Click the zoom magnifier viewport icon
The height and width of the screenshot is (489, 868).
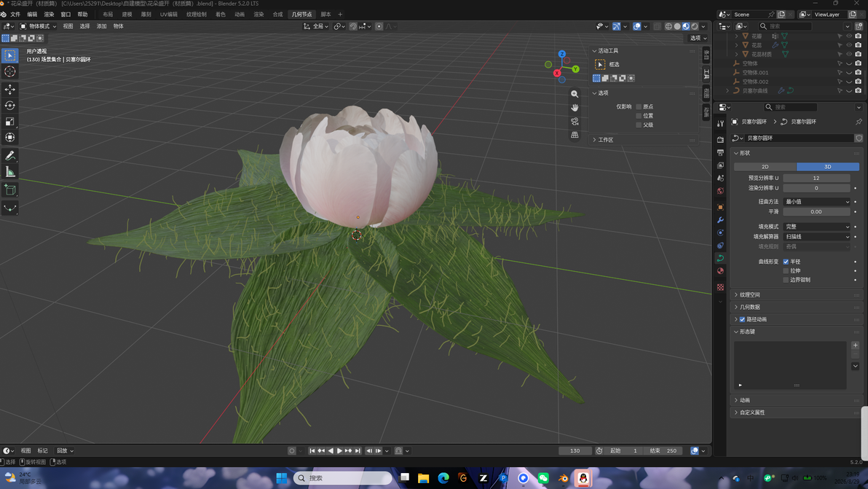point(575,94)
